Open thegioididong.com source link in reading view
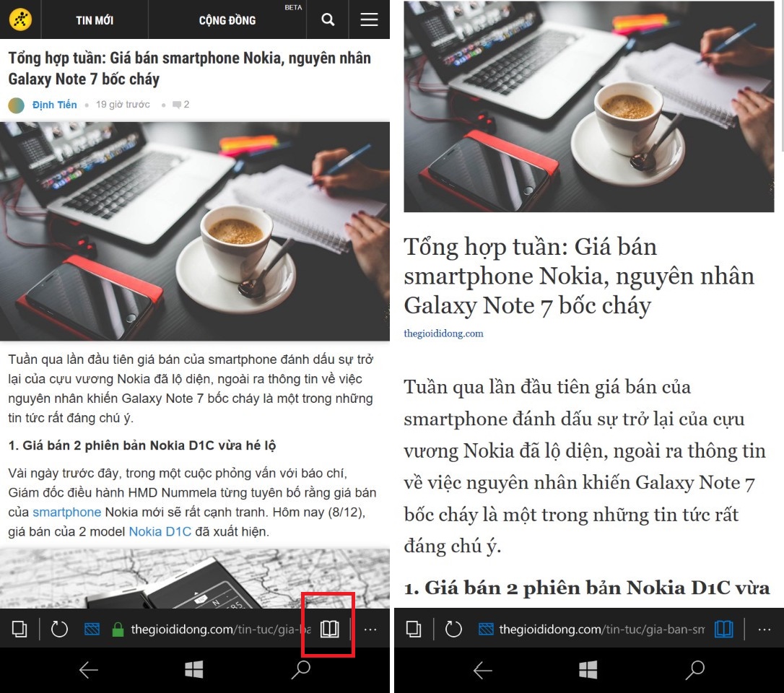The width and height of the screenshot is (784, 693). pyautogui.click(x=443, y=334)
